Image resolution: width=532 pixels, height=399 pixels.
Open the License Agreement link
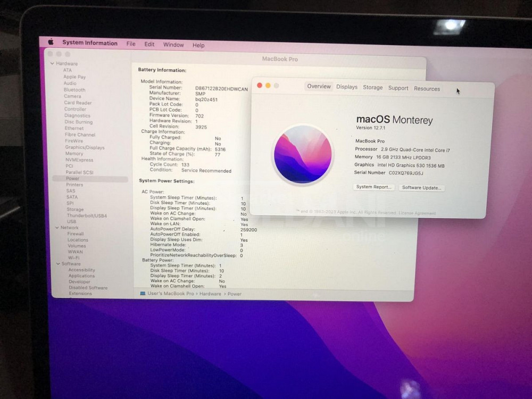click(417, 213)
